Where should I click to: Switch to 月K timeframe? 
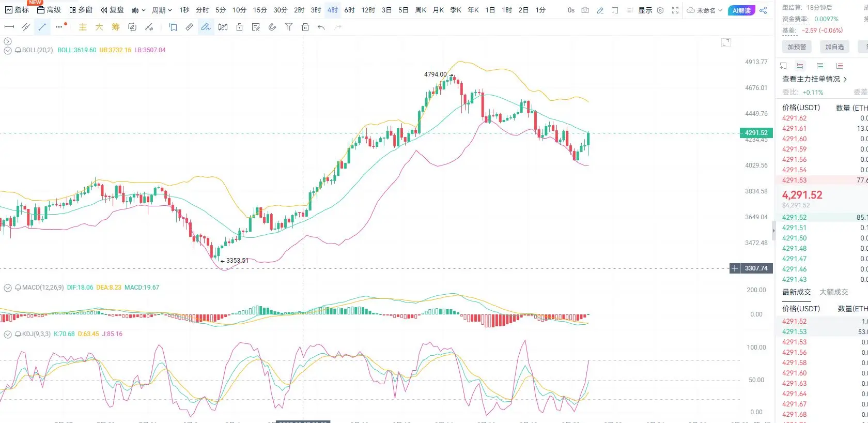click(438, 10)
